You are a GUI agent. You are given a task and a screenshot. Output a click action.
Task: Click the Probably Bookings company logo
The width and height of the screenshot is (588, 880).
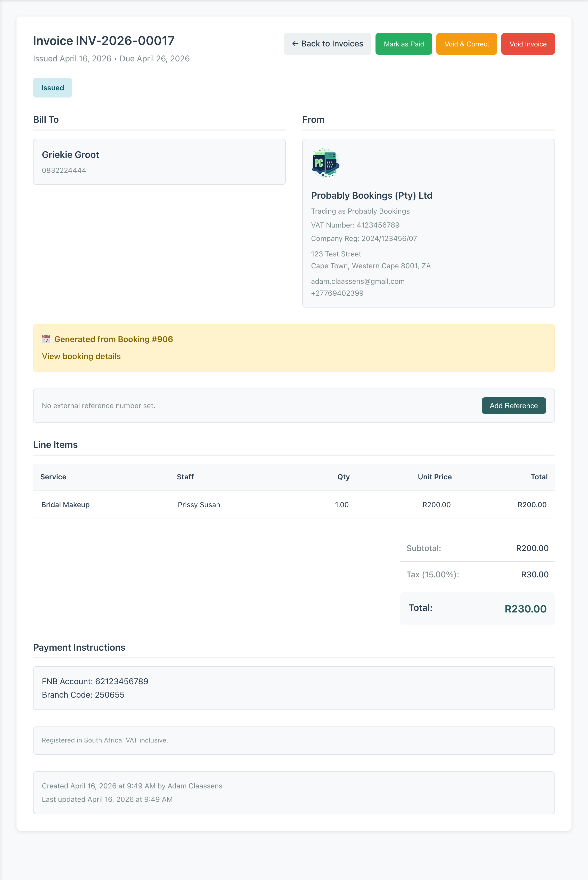(x=325, y=163)
